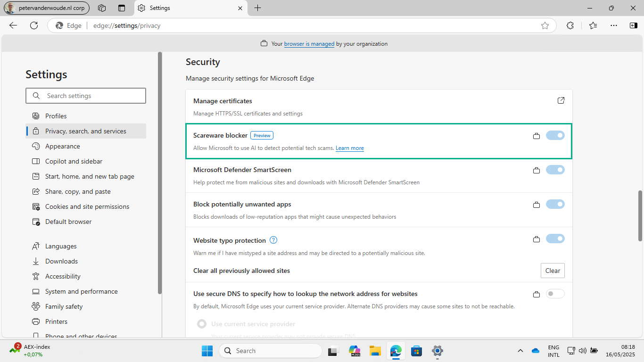Toggle Microsoft Defender SmartScreen switch
The width and height of the screenshot is (644, 362).
coord(555,170)
